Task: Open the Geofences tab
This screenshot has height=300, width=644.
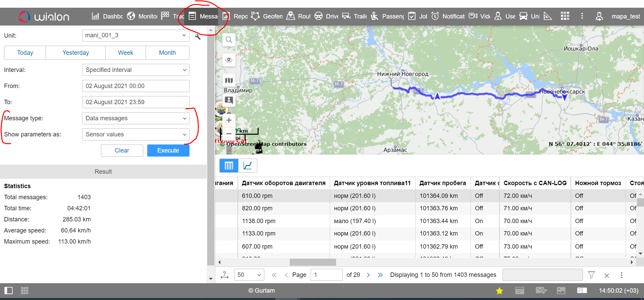Action: 267,16
